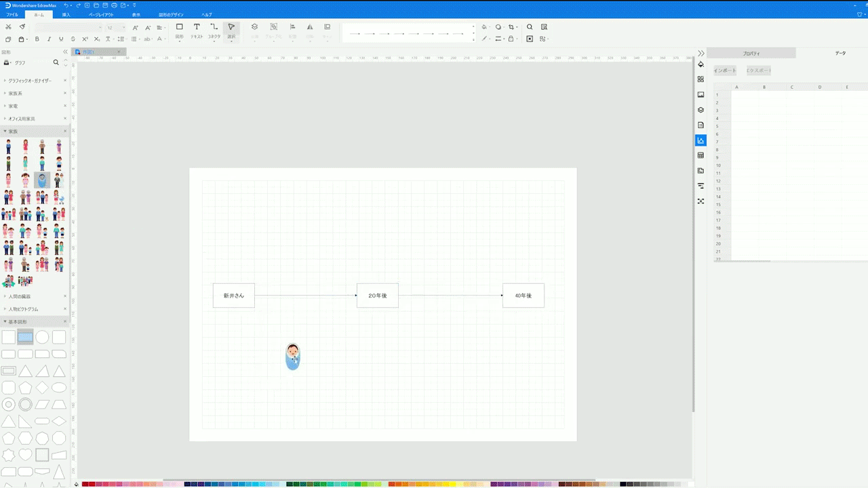Toggle strikethrough text formatting
The height and width of the screenshot is (488, 868).
(73, 39)
